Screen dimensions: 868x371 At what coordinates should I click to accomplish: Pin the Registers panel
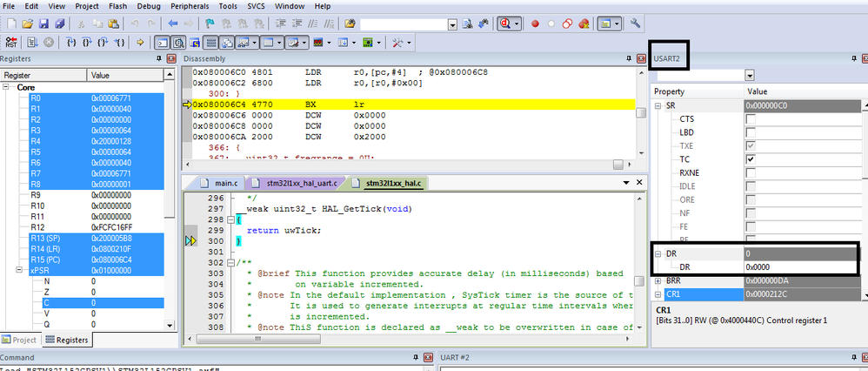tap(159, 58)
